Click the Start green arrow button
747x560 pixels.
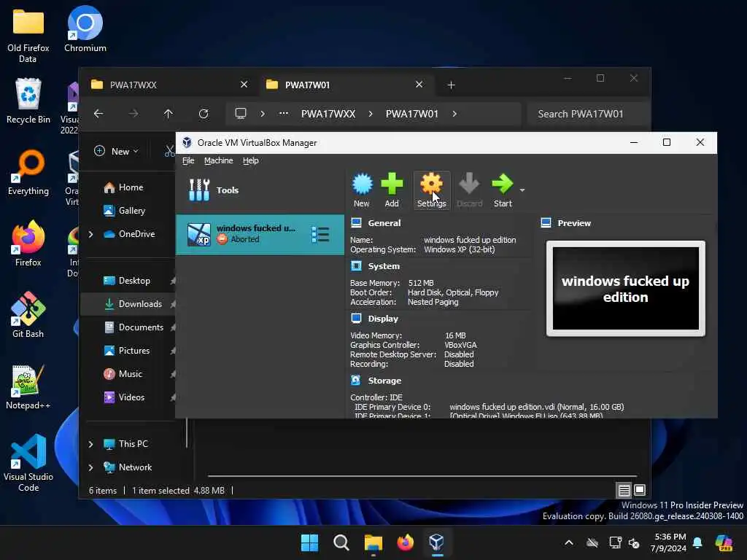pyautogui.click(x=503, y=190)
